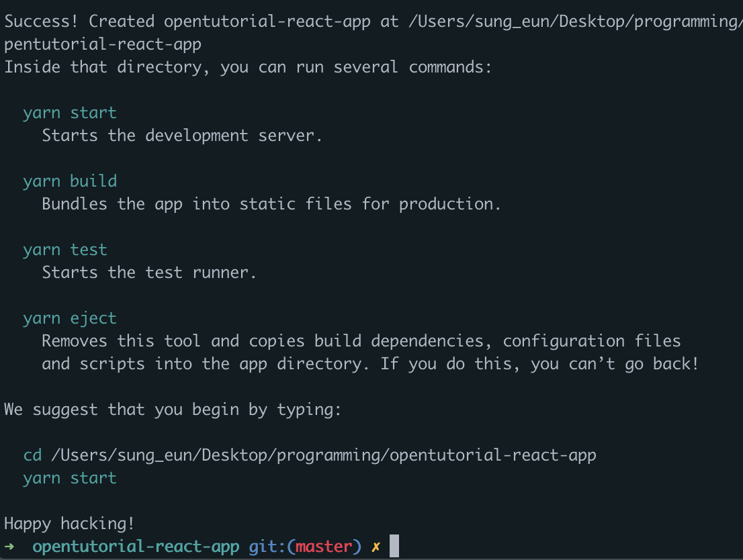Click the wrapped 'pentutorial-react-app' line
The image size is (743, 560).
click(x=102, y=44)
